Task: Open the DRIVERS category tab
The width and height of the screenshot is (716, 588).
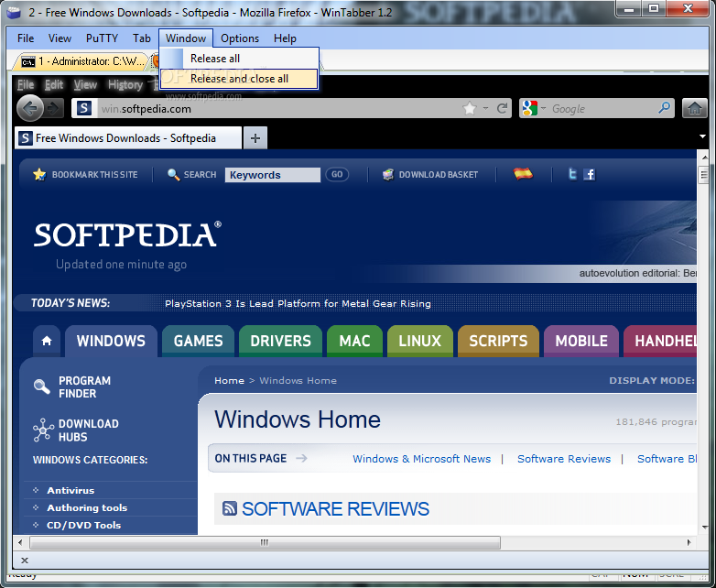Action: (280, 341)
